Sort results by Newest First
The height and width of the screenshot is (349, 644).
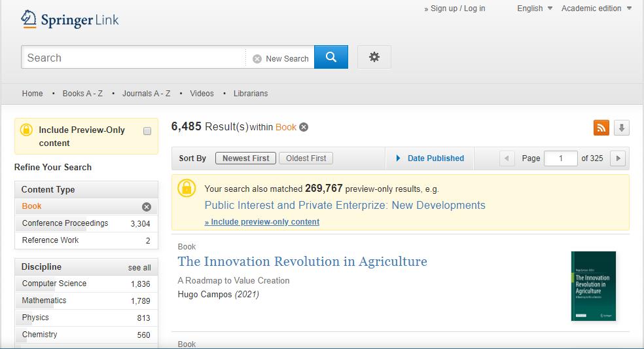[245, 158]
